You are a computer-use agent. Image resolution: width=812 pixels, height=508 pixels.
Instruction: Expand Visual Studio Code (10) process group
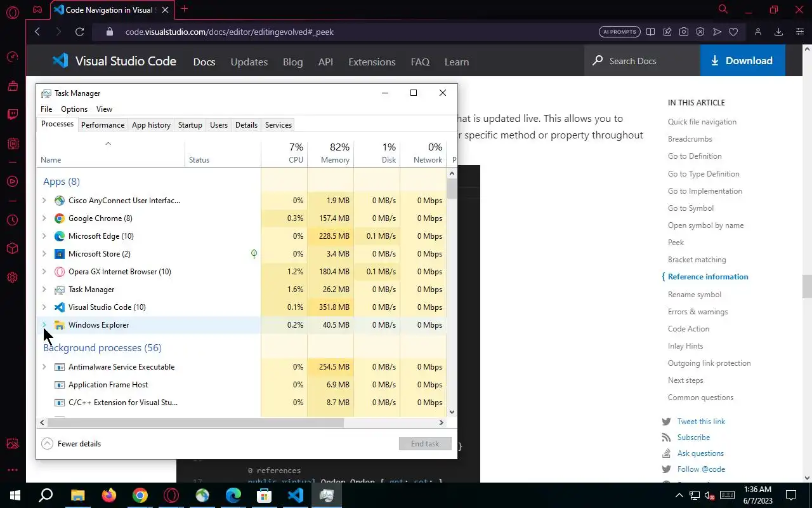44,307
